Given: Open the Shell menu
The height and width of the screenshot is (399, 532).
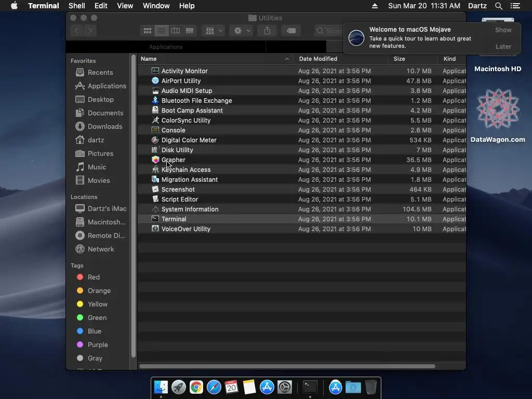Looking at the screenshot, I should 77,6.
